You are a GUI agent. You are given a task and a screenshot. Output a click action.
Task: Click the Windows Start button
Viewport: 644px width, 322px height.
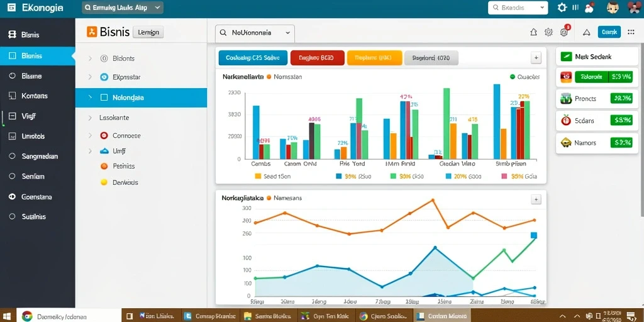[8, 316]
